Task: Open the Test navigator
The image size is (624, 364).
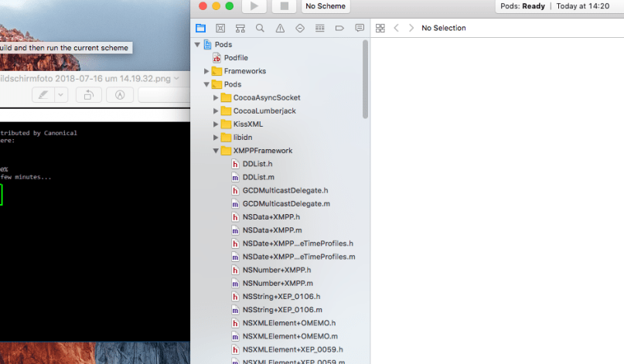Action: [300, 28]
